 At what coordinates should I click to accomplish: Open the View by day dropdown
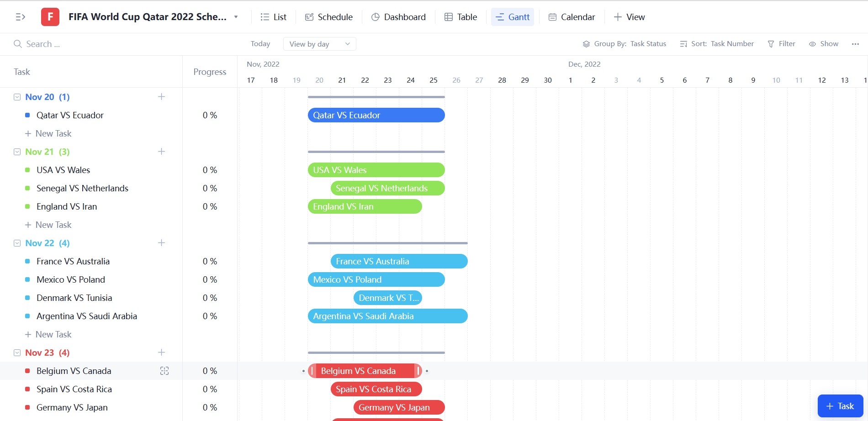pos(319,44)
